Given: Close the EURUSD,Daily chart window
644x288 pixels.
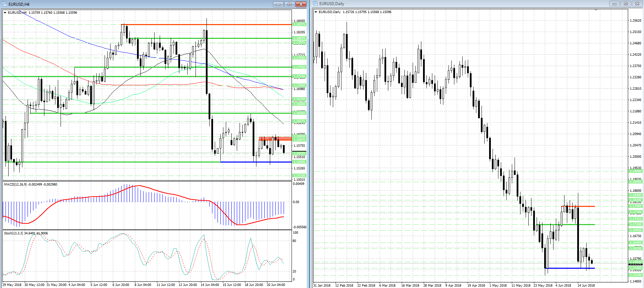Looking at the screenshot, I should 637,3.
